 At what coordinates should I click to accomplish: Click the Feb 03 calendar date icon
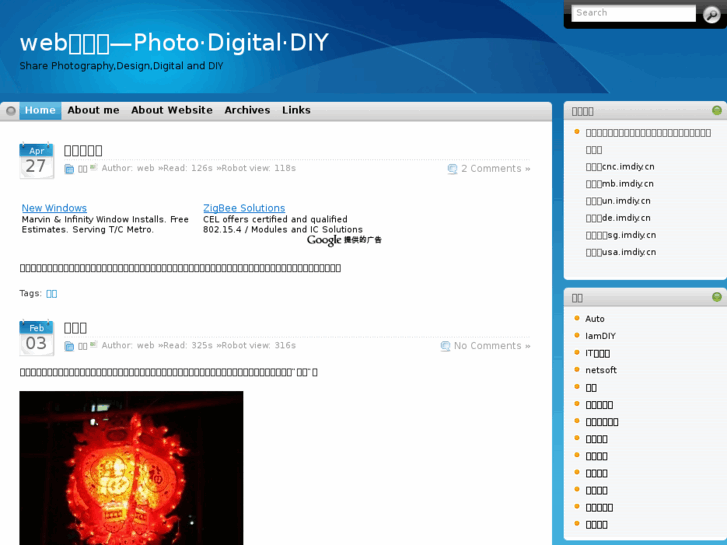pyautogui.click(x=37, y=338)
